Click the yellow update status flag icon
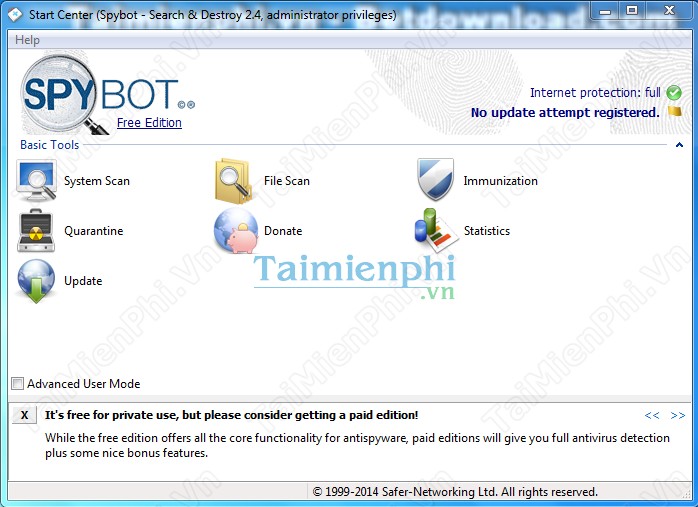 click(674, 111)
